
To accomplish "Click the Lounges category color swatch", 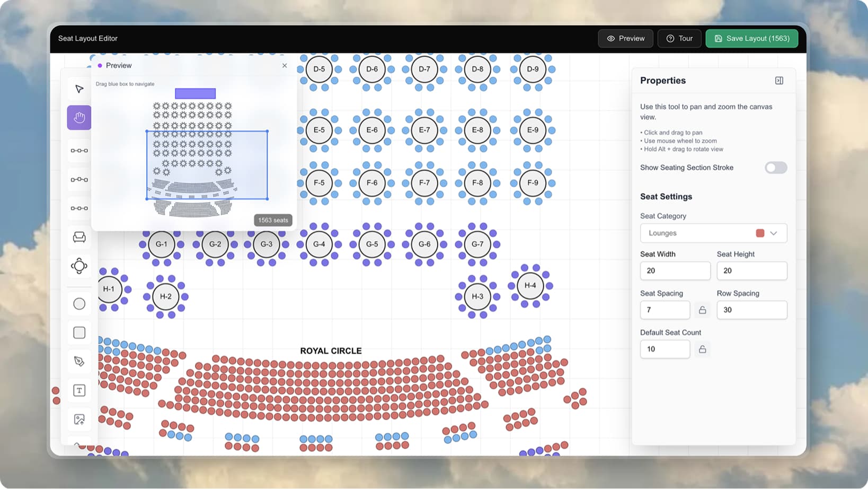I will pos(761,233).
